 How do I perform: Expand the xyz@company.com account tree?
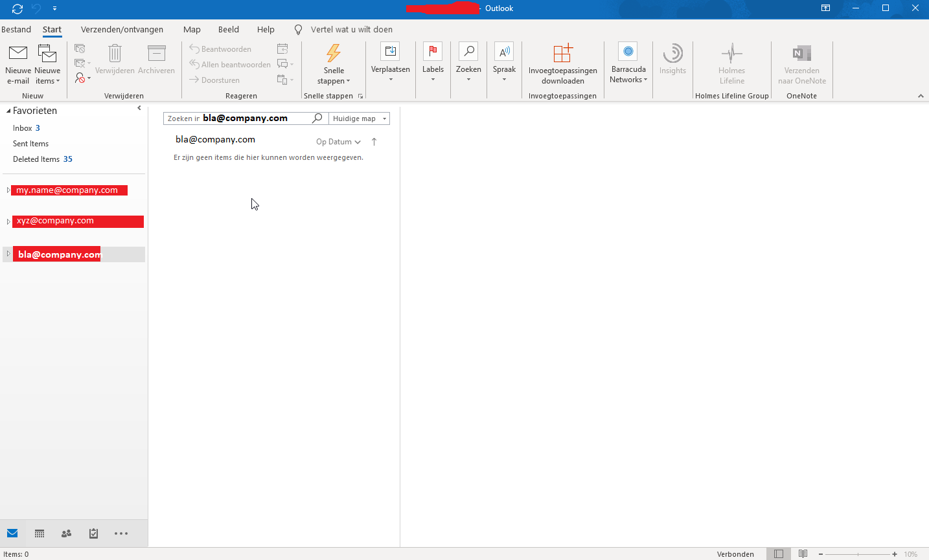click(8, 221)
